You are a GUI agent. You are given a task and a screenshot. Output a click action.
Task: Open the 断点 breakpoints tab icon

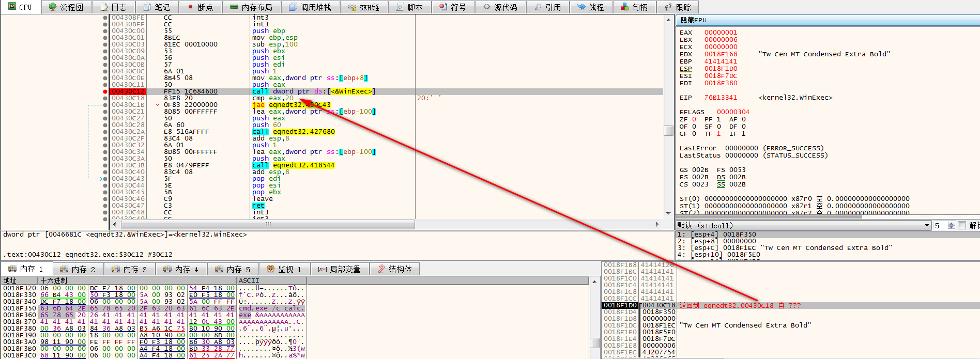click(190, 7)
